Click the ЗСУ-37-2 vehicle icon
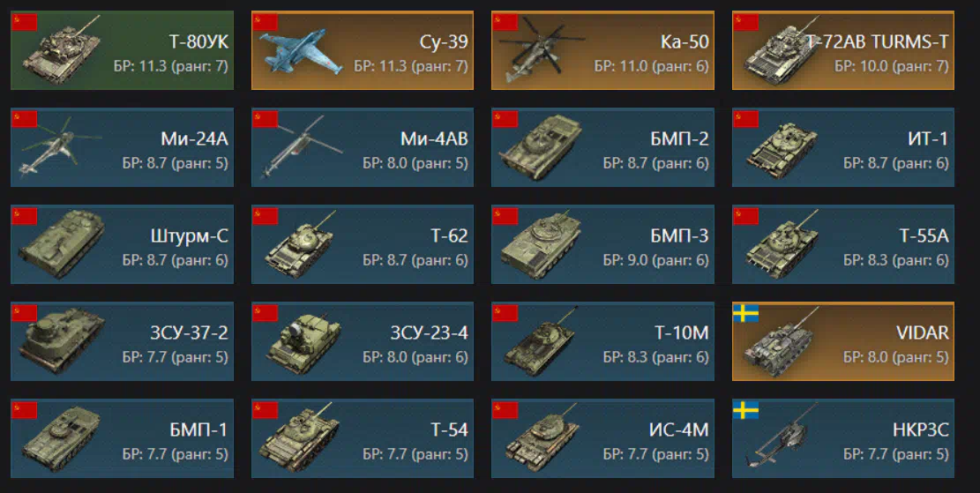Screen dimensions: 980x493 [x=61, y=341]
